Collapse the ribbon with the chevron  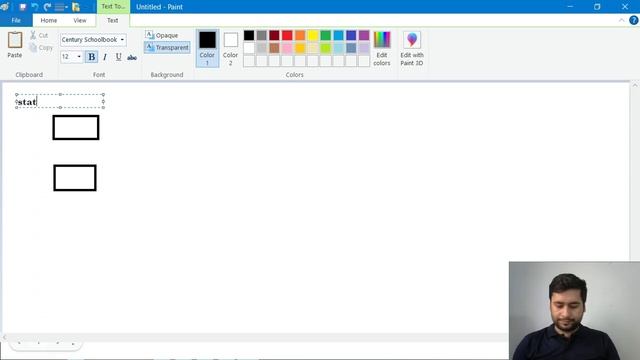tap(621, 20)
